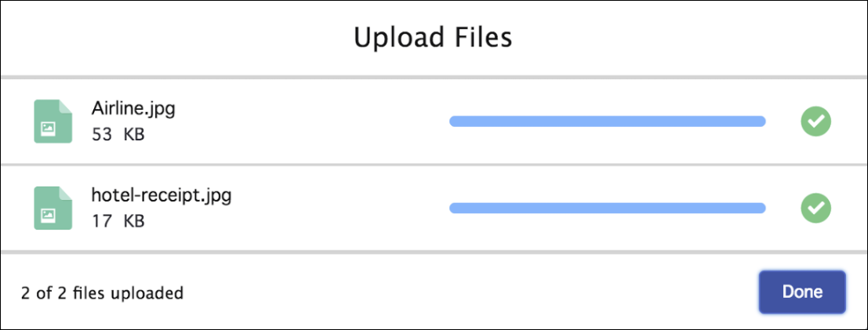Click the hotel-receipt.jpg image file icon
This screenshot has width=868, height=330.
49,208
